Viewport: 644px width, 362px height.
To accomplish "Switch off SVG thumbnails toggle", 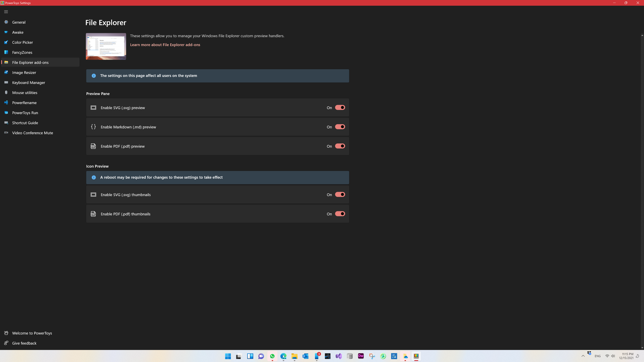I will 340,194.
